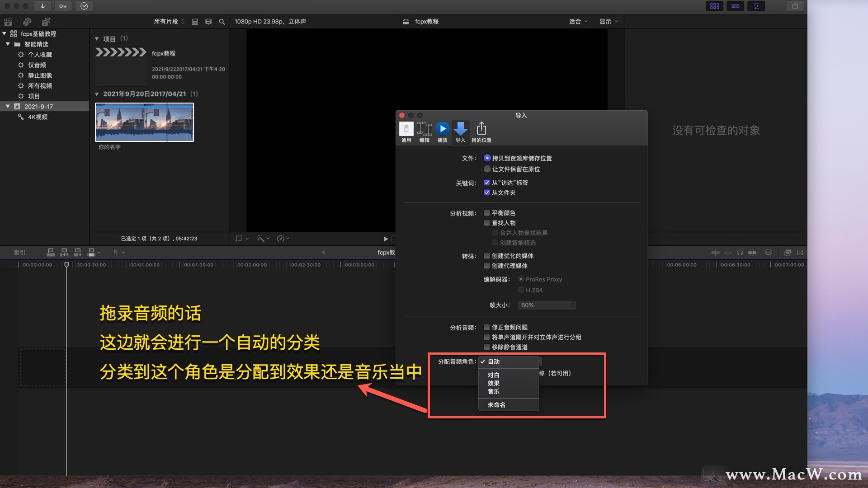The height and width of the screenshot is (488, 868).
Task: Open the 适合 viewer zoom dropdown
Action: coord(578,22)
